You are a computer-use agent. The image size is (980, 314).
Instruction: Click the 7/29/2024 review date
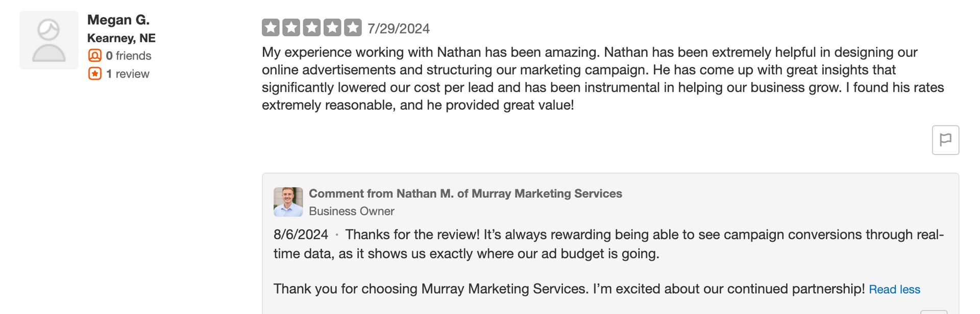[399, 29]
